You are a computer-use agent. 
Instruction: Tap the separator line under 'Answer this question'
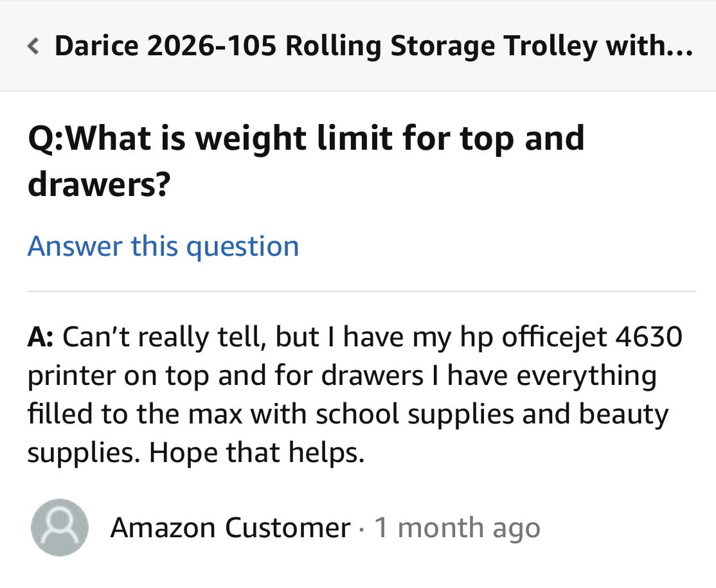358,292
